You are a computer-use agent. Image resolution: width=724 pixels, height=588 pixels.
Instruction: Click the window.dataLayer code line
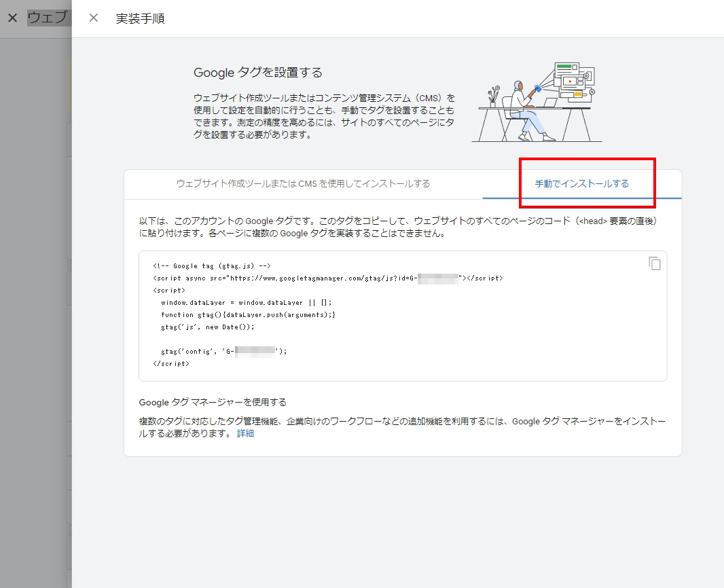tap(246, 303)
